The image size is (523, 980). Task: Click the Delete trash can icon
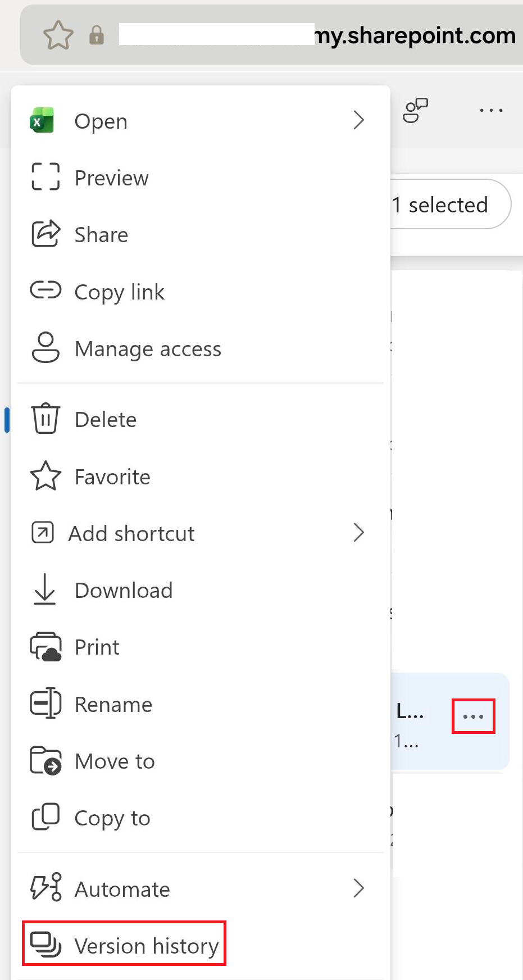(x=46, y=419)
